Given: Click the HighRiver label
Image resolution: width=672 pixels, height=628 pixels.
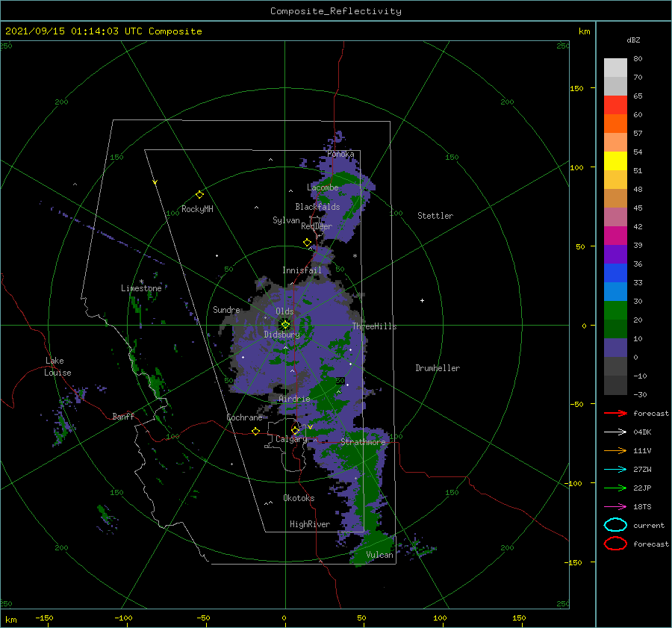Looking at the screenshot, I should [x=310, y=524].
